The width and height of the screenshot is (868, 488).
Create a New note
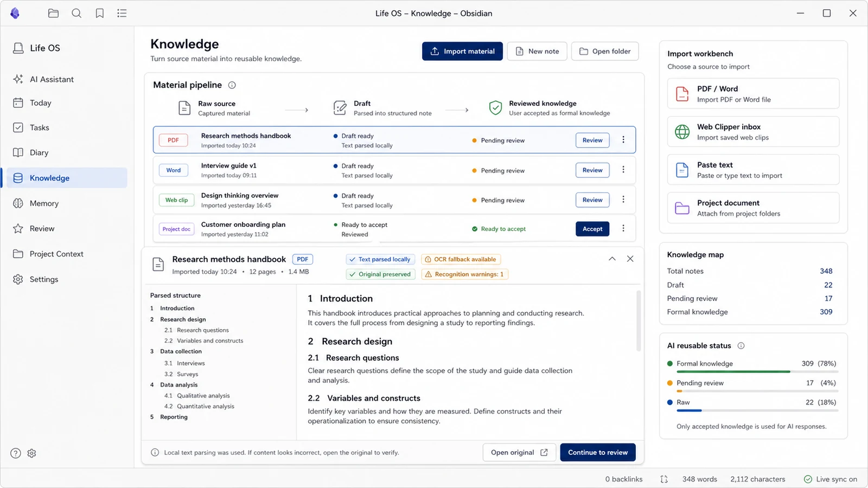tap(537, 51)
